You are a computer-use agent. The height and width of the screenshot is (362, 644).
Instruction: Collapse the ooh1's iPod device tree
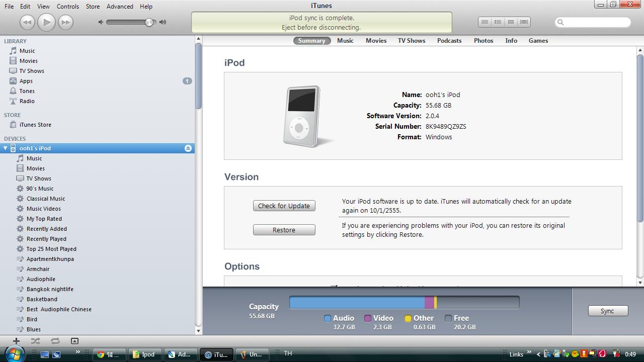tap(6, 148)
